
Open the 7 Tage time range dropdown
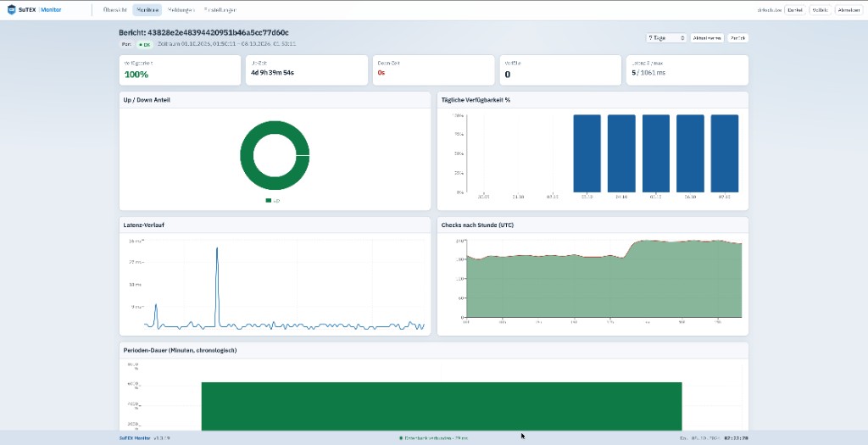[666, 37]
